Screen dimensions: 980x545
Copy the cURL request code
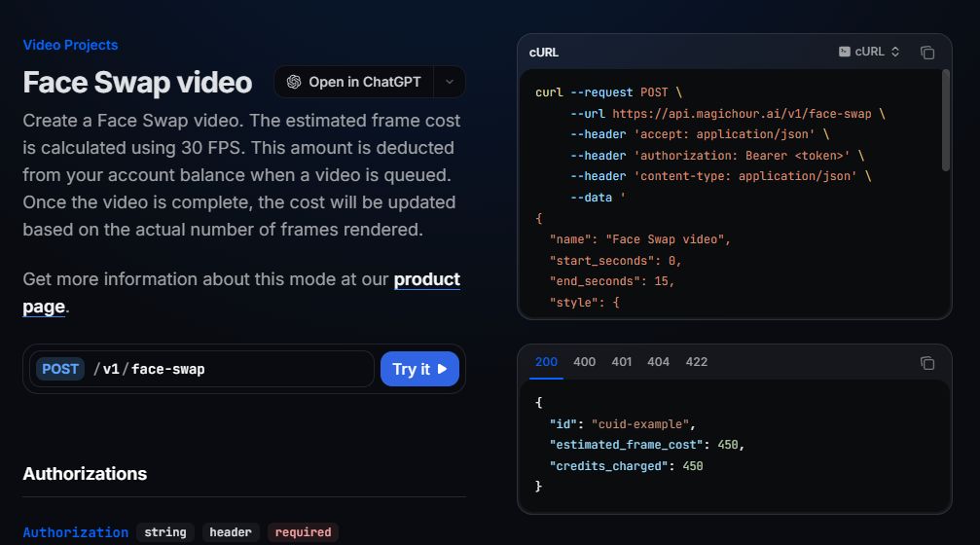coord(927,53)
